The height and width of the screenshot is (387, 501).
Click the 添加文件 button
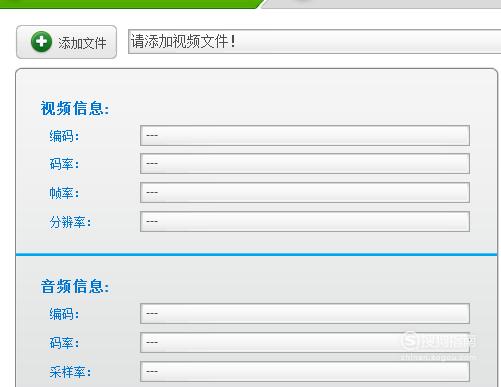67,42
